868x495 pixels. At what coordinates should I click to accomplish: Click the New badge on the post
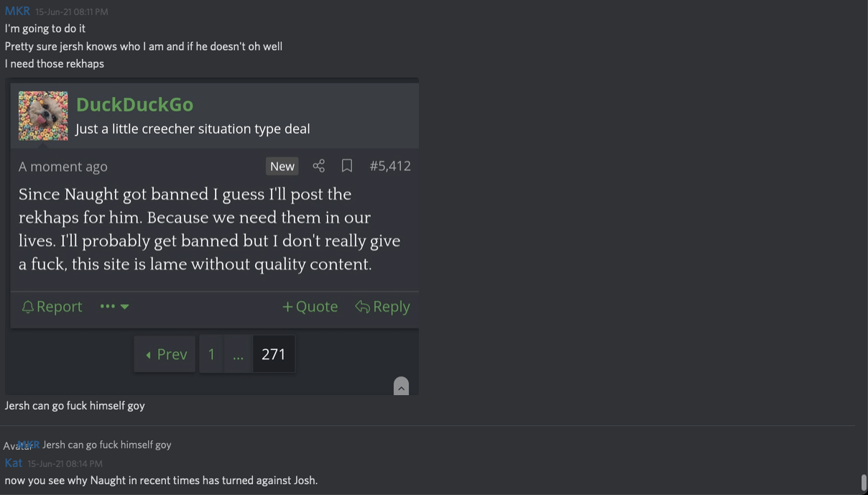click(x=282, y=166)
